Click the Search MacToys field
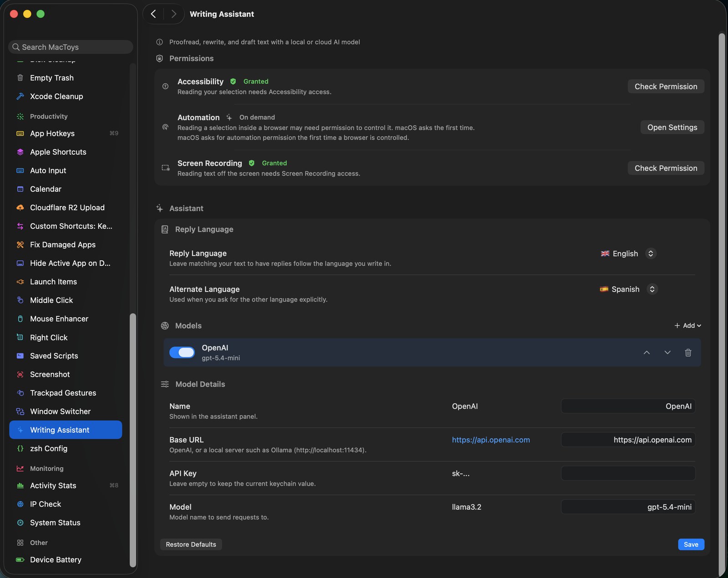 coord(71,47)
